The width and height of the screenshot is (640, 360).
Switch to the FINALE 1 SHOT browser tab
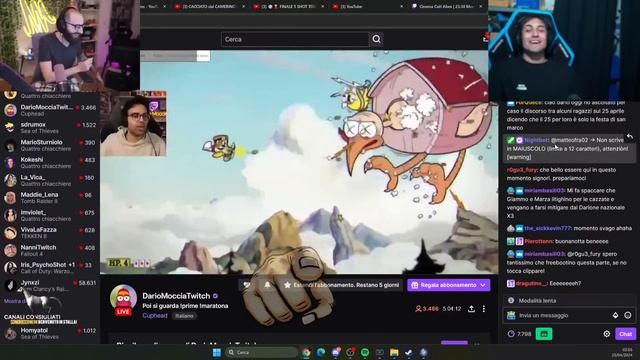coord(288,7)
